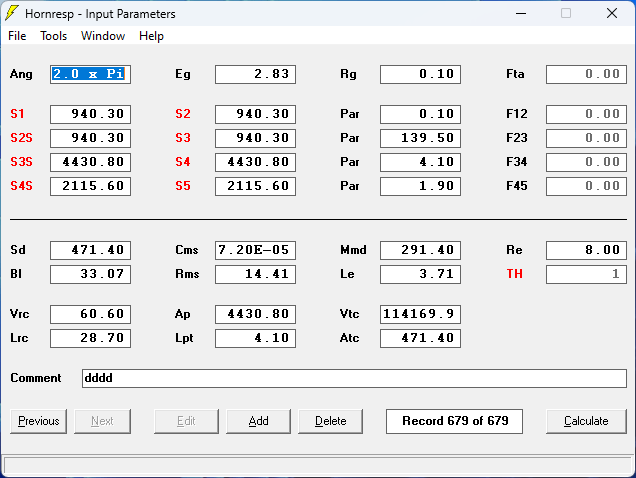Click the red S1 label
This screenshot has width=636, height=478.
coord(17,114)
